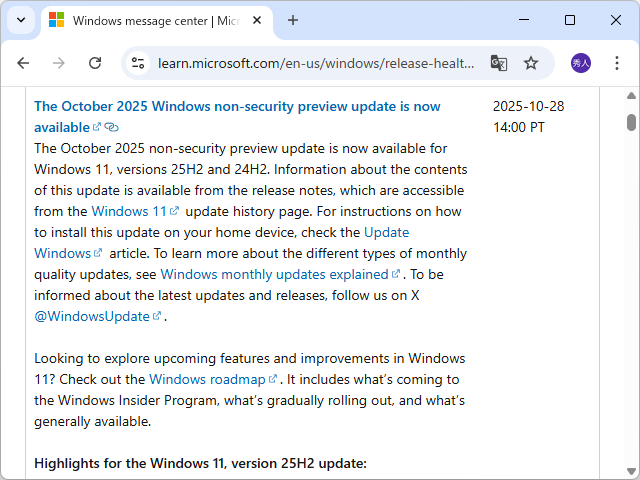Open the site information icon
The image size is (640, 480).
[138, 63]
